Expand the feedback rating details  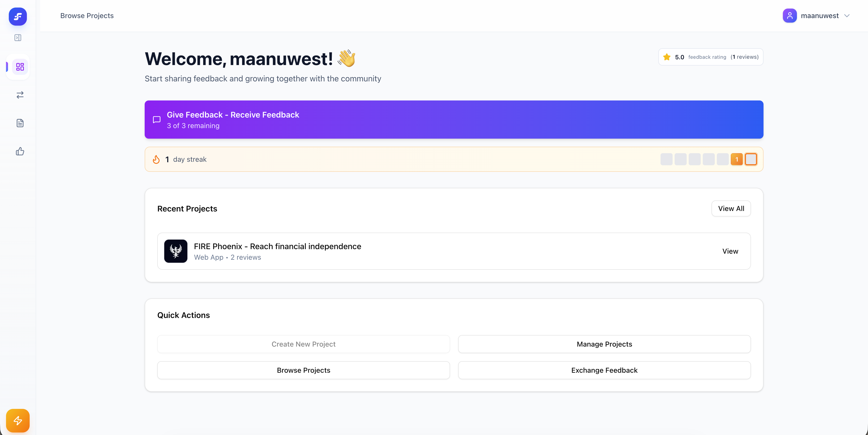[711, 57]
